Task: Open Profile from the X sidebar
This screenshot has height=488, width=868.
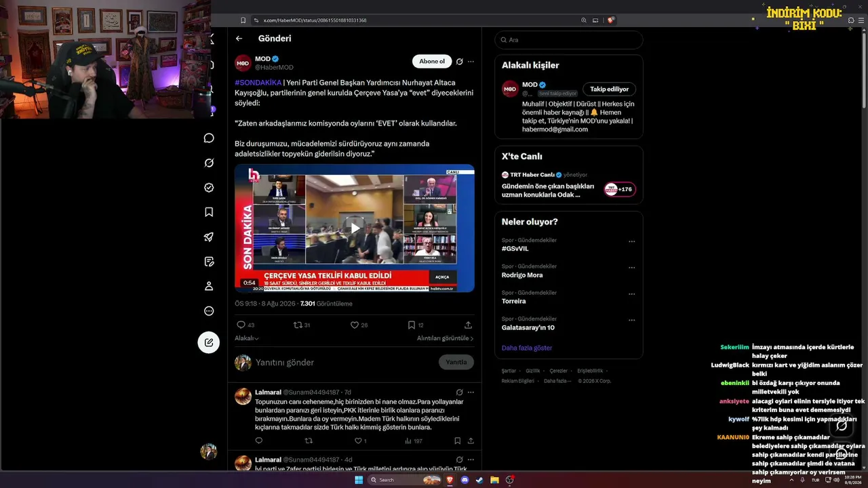Action: [209, 286]
